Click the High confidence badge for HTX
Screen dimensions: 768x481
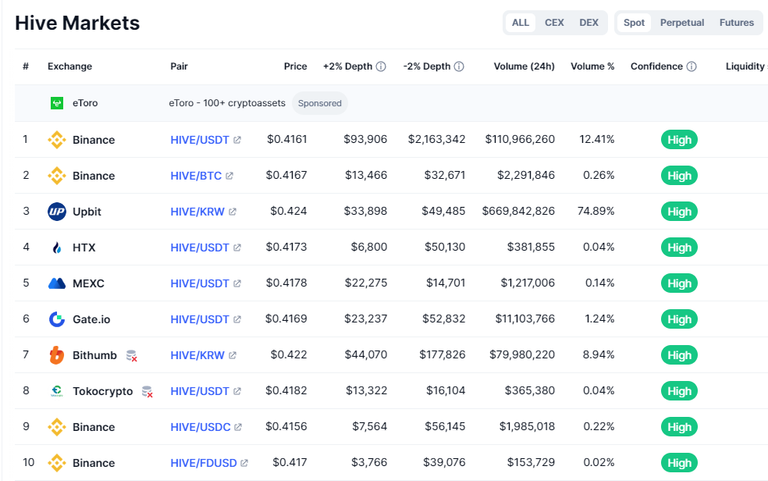(679, 247)
